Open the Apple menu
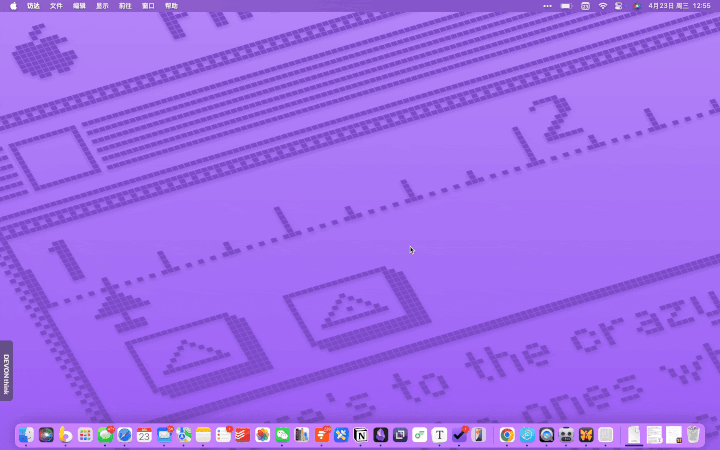The image size is (720, 450). (13, 6)
